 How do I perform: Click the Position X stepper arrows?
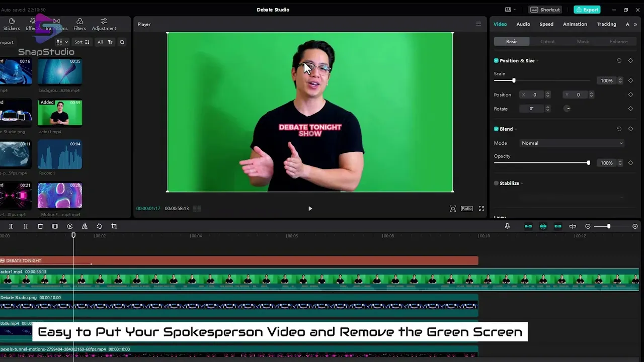point(548,95)
